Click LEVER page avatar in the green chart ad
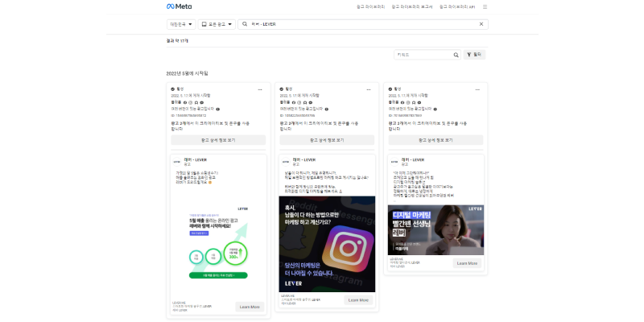The height and width of the screenshot is (322, 644). pyautogui.click(x=176, y=162)
